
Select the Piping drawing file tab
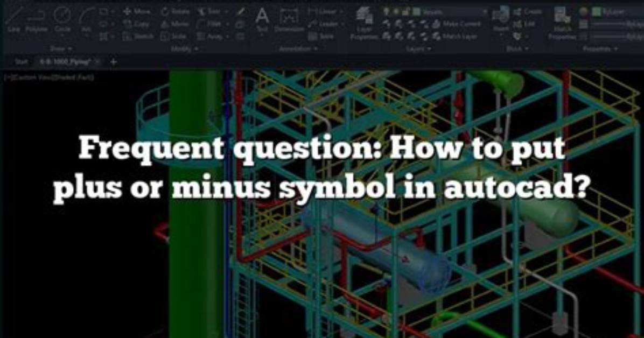[x=65, y=62]
